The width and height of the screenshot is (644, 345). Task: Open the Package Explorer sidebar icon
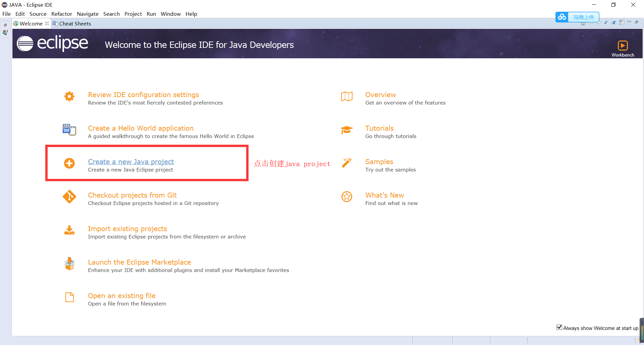tap(5, 33)
